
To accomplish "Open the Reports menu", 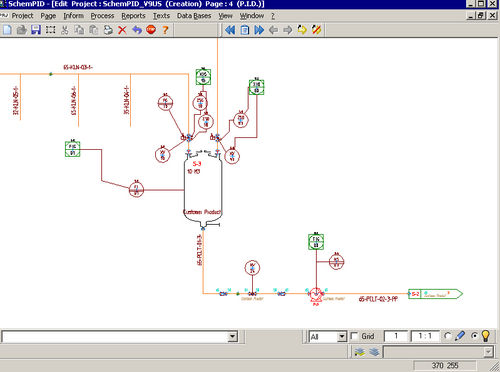I will point(133,16).
